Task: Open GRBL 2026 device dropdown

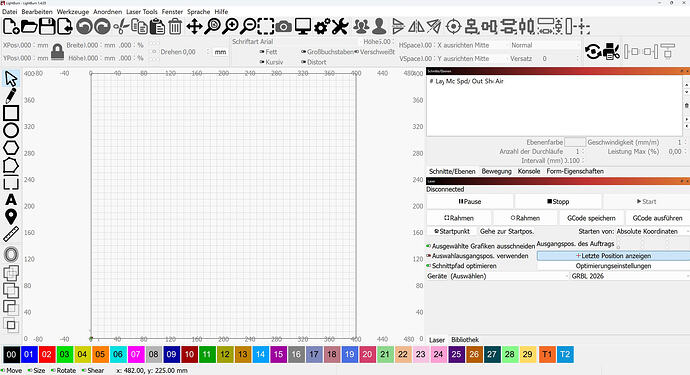Action: (629, 276)
